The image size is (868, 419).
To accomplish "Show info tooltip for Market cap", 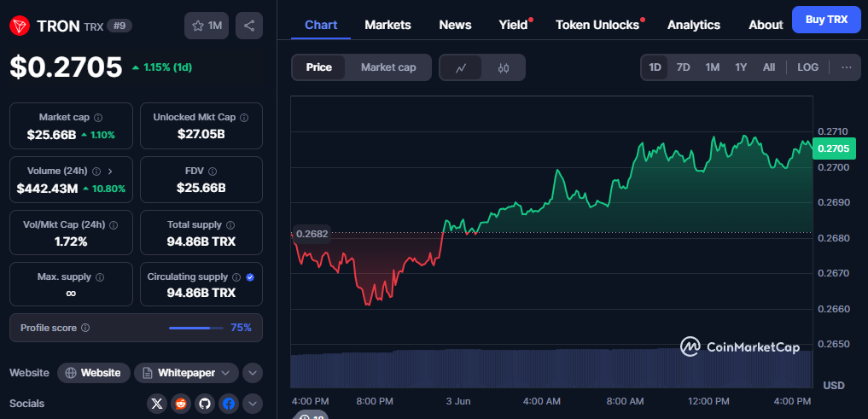I will coord(98,118).
